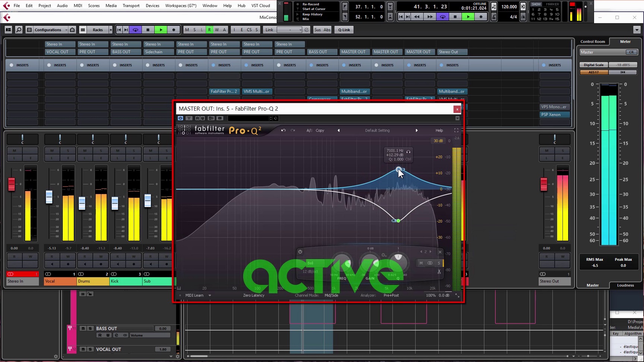Image resolution: width=644 pixels, height=362 pixels.
Task: Click the channel visibility panel icon
Action: pyautogui.click(x=8, y=30)
